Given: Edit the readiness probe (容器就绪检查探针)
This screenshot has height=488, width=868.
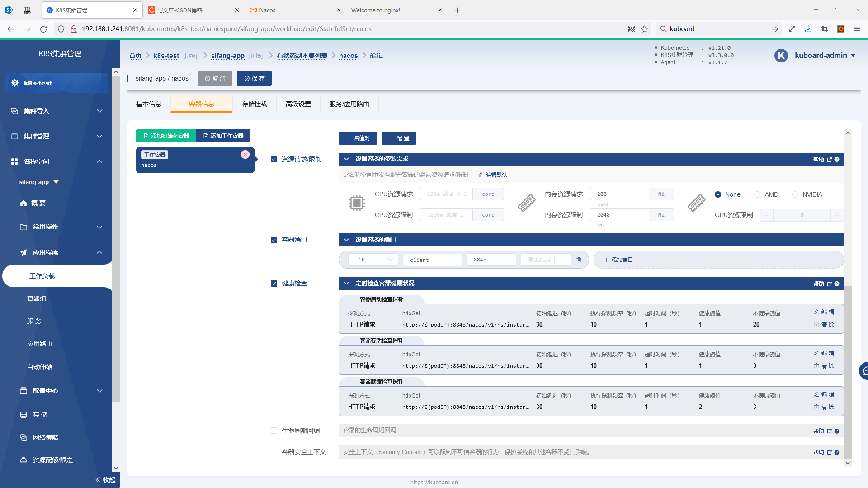Looking at the screenshot, I should point(824,394).
